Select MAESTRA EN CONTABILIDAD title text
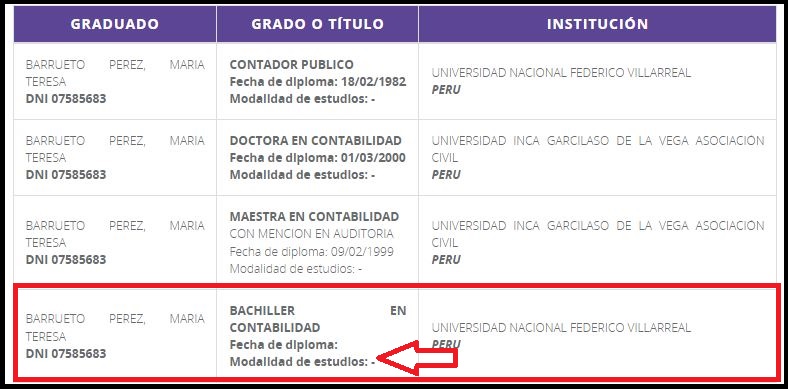The width and height of the screenshot is (788, 392). 314,217
